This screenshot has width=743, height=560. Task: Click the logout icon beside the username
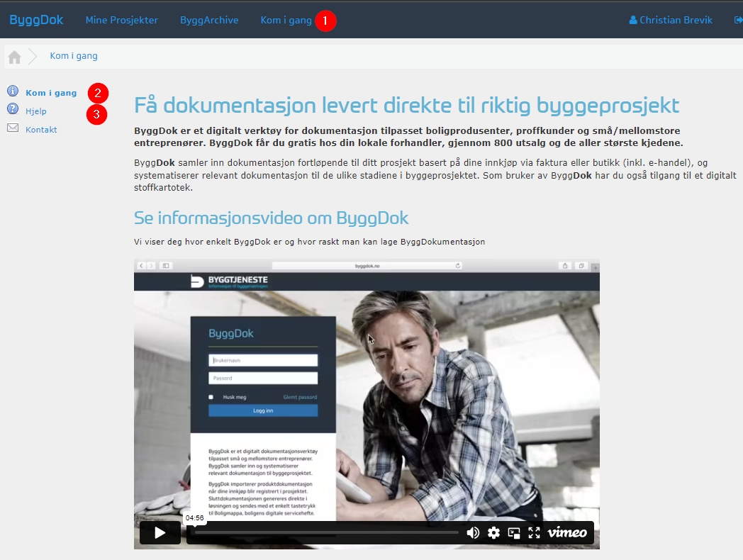738,20
